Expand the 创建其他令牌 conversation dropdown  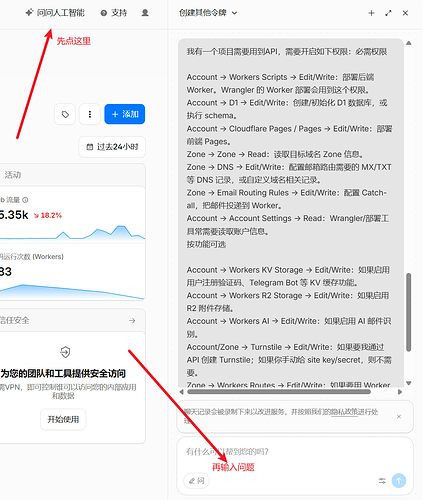(x=208, y=13)
